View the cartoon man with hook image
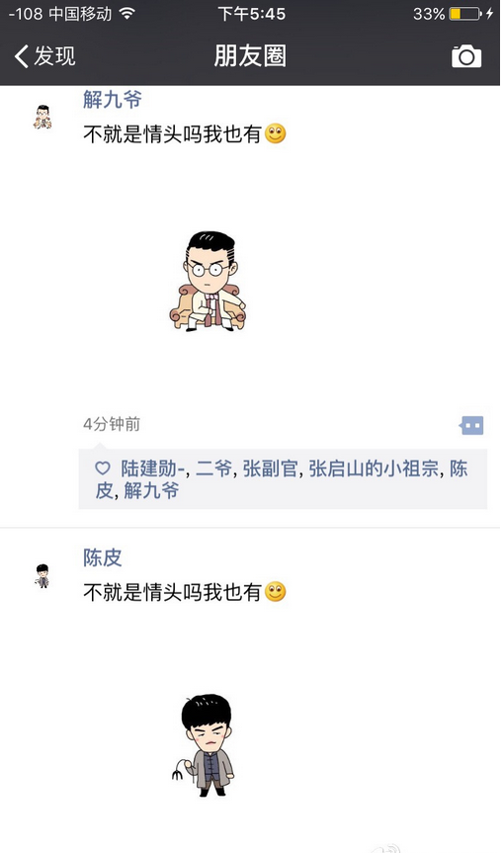This screenshot has width=504, height=853. point(204,745)
